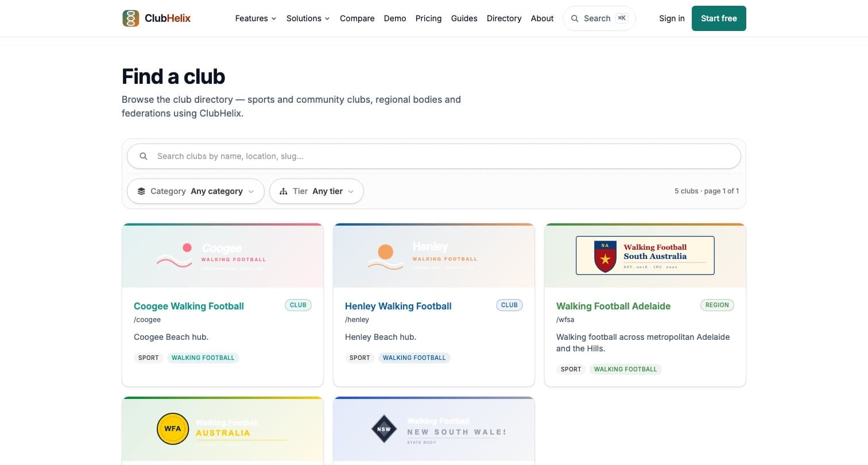Click the magnifier icon in club search field
868x465 pixels.
point(144,156)
